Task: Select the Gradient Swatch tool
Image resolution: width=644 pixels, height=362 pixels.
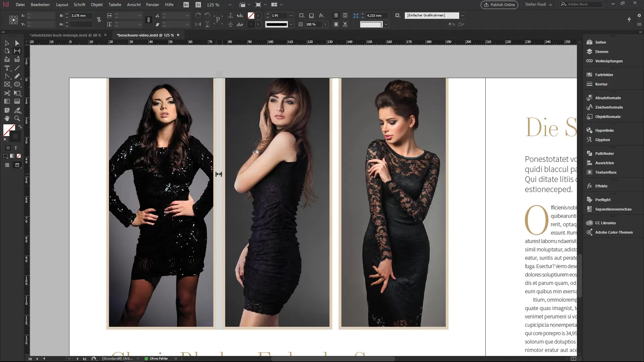Action: [x=7, y=101]
